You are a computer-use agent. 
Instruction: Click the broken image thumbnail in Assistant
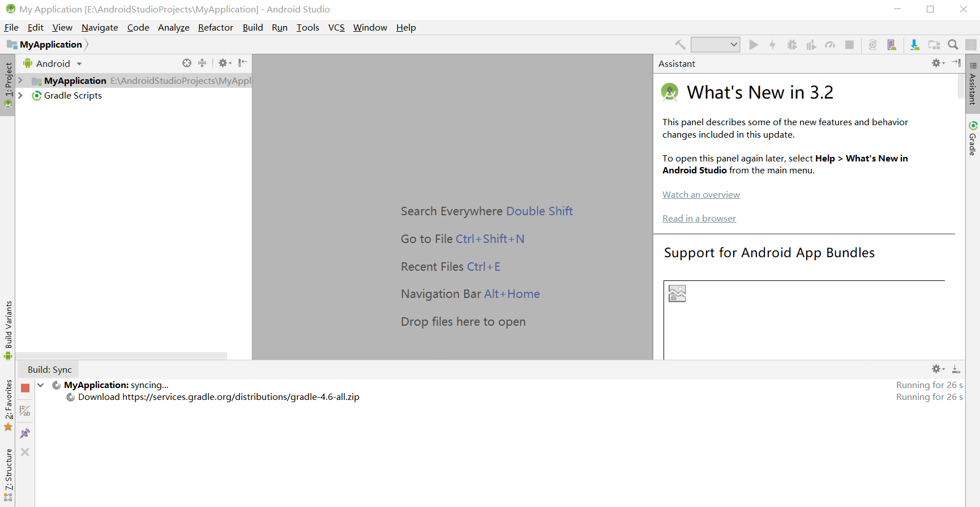tap(677, 293)
